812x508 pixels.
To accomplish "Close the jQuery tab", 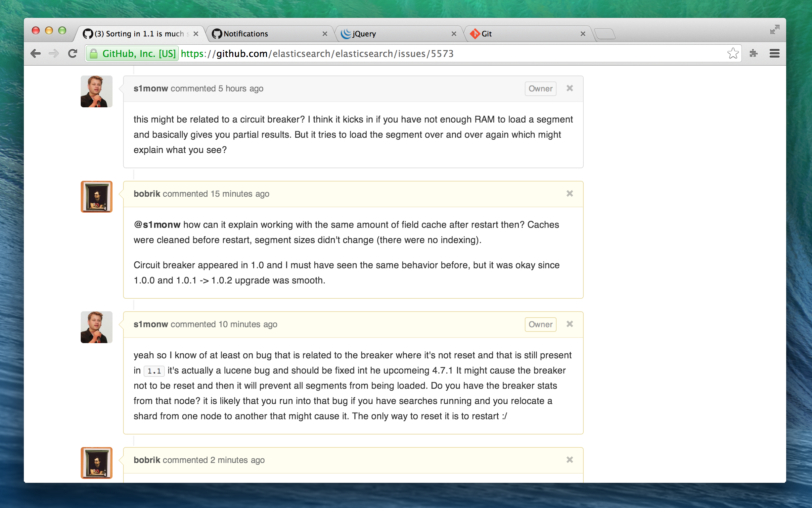I will point(454,33).
